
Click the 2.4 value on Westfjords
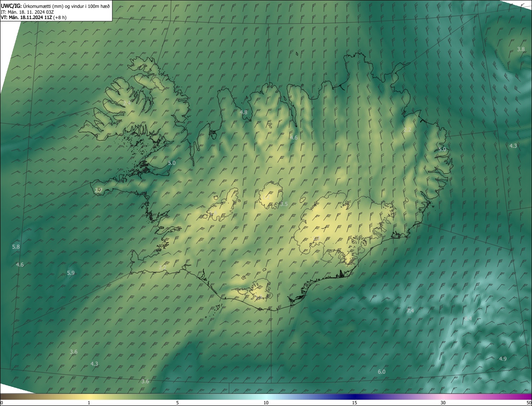click(127, 103)
